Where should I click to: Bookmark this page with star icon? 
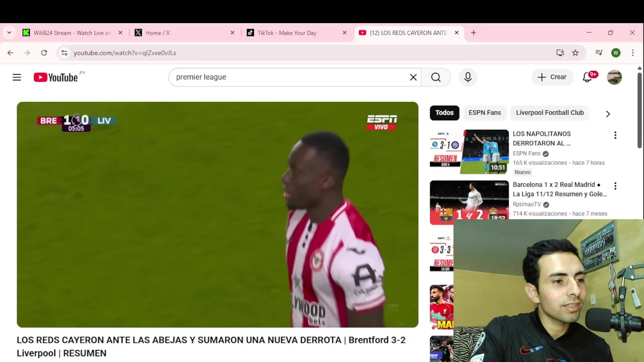[x=575, y=53]
